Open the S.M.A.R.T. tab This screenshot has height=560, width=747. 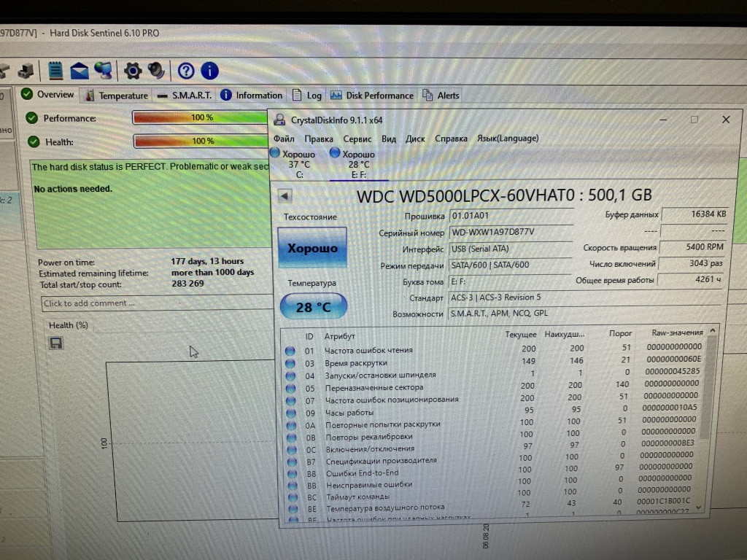[185, 96]
